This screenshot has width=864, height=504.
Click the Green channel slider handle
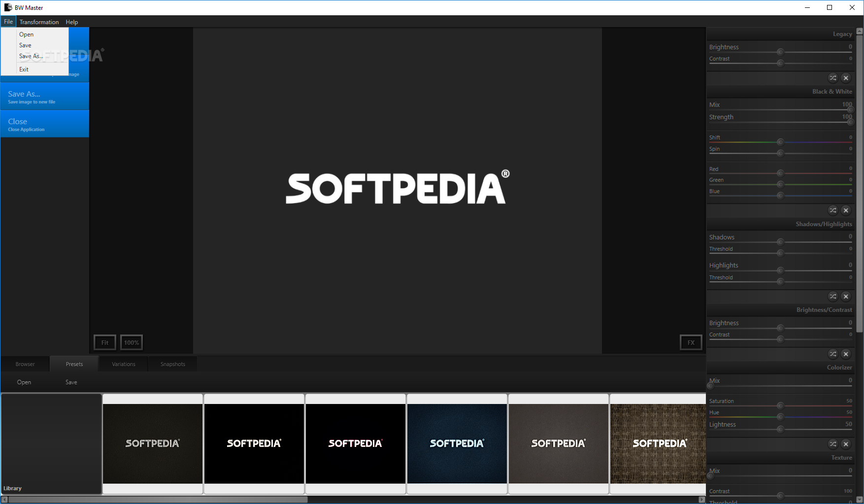pos(780,184)
